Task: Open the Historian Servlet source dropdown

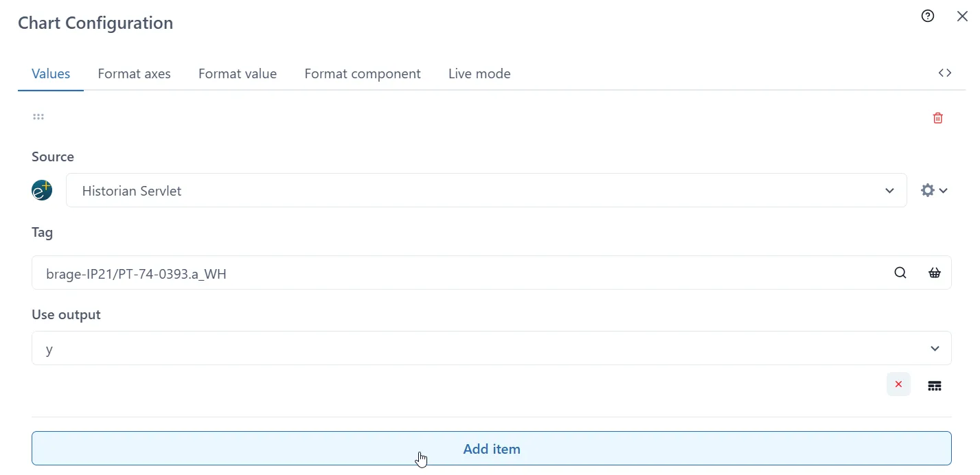Action: pyautogui.click(x=889, y=190)
